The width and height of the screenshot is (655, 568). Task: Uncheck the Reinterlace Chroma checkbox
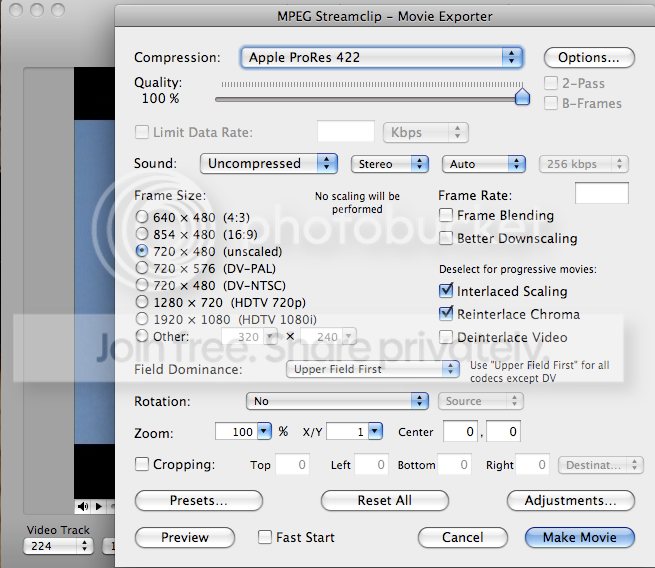[x=446, y=314]
